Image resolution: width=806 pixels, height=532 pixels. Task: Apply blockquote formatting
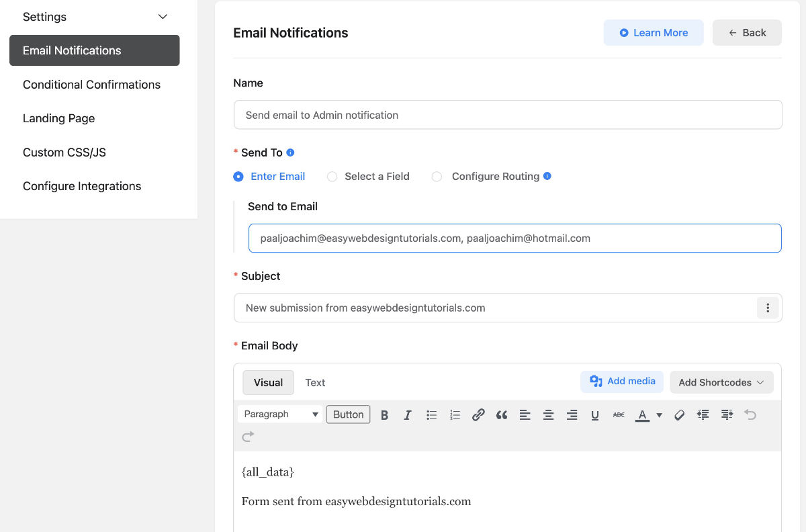(x=502, y=415)
